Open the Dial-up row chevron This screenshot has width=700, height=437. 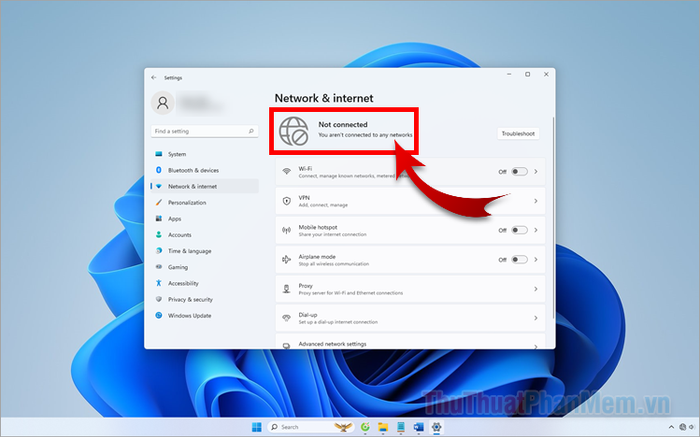(x=536, y=318)
